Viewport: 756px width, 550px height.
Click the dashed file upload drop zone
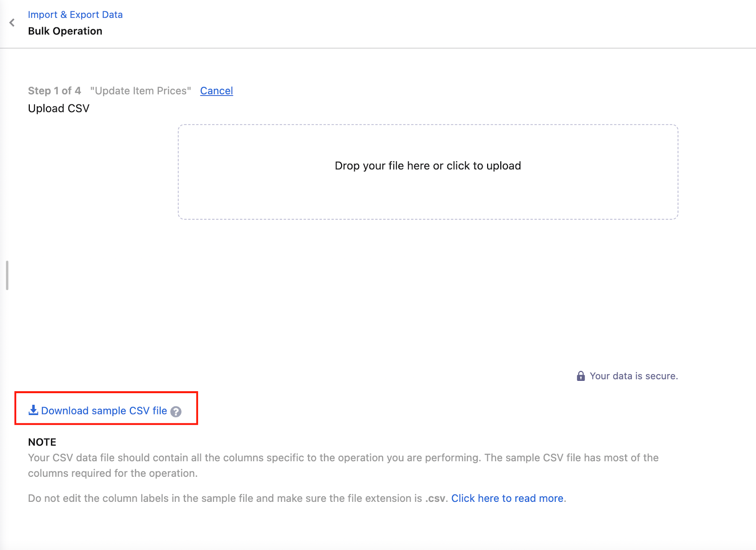click(428, 198)
